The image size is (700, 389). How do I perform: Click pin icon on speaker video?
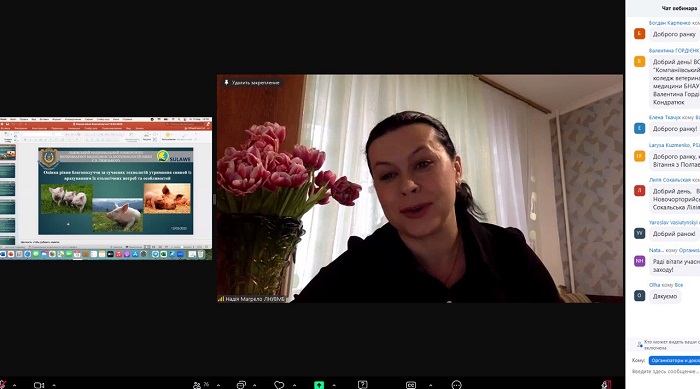226,83
